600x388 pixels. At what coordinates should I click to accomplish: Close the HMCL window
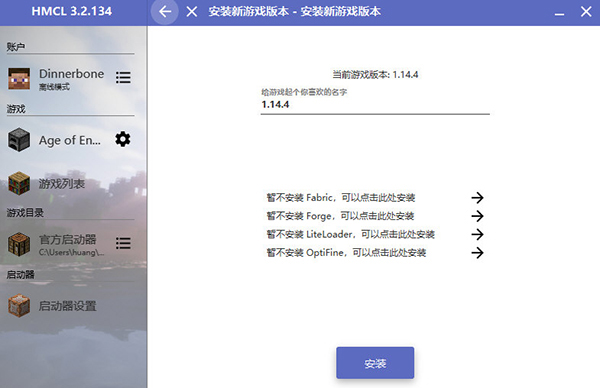[586, 12]
